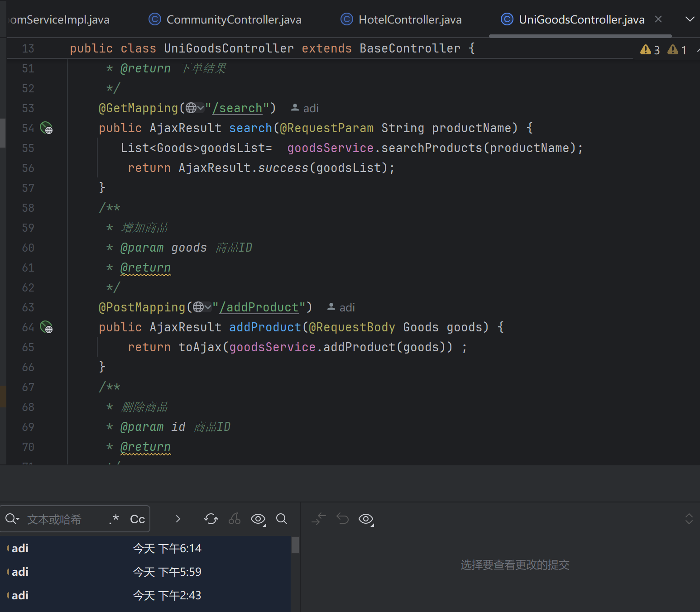The width and height of the screenshot is (700, 612).
Task: Expand the globe dropdown beside "/addProduct" mapping
Action: (202, 307)
